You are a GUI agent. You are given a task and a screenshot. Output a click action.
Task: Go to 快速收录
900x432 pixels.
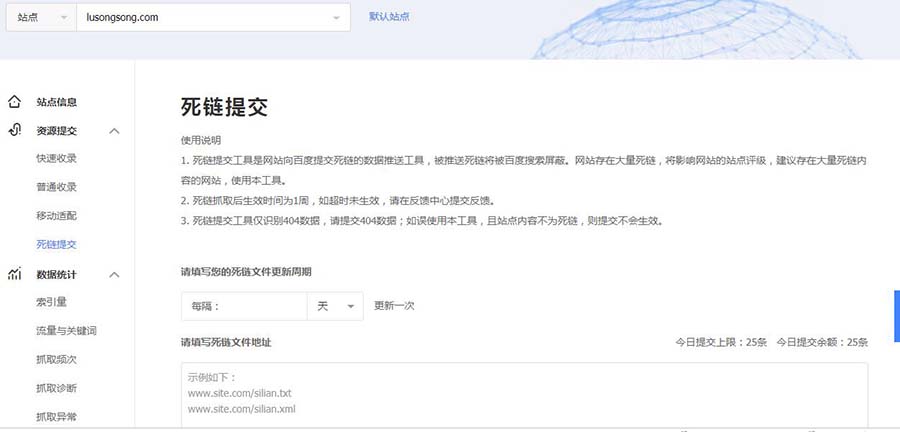(x=56, y=158)
